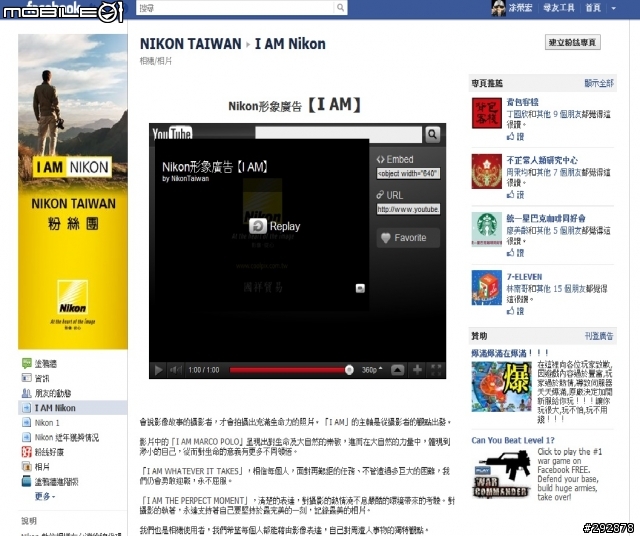Click the first sponsored ad title
The width and height of the screenshot is (640, 536).
coord(509,353)
